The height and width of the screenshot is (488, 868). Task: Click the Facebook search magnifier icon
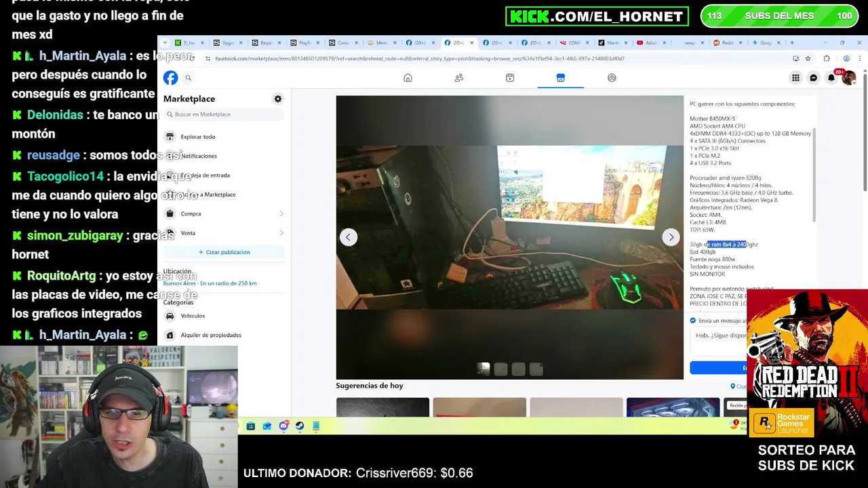[x=189, y=78]
